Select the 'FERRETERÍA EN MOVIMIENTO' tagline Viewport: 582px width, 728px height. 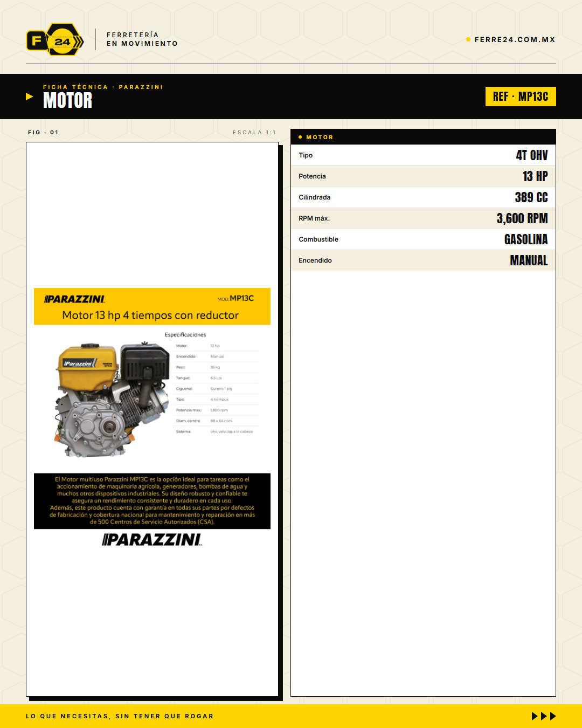click(142, 39)
